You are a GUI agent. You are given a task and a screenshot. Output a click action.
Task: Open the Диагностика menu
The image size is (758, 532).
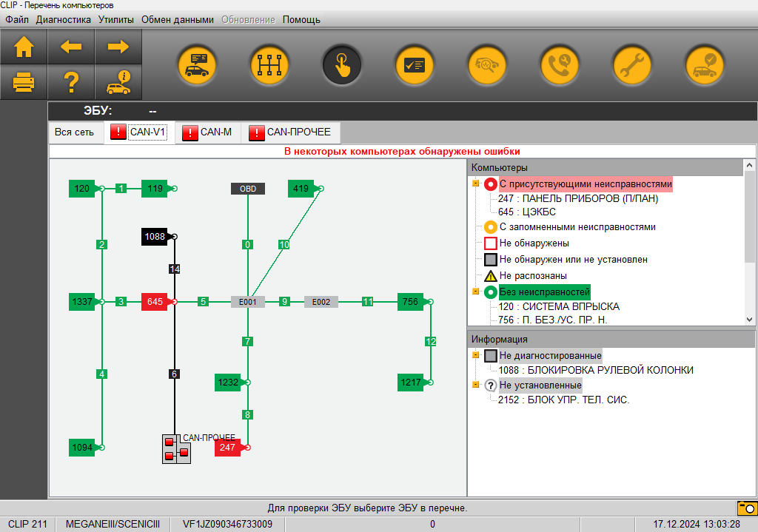(x=64, y=19)
